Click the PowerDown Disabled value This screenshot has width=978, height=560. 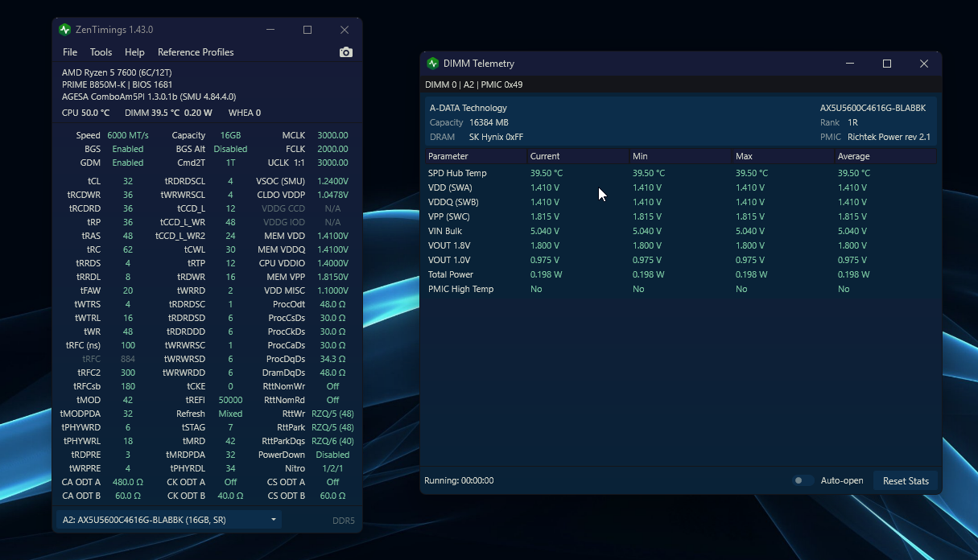point(332,455)
